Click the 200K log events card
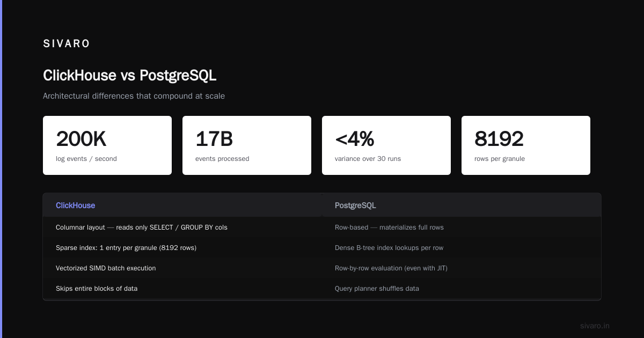The image size is (644, 338). tap(107, 145)
